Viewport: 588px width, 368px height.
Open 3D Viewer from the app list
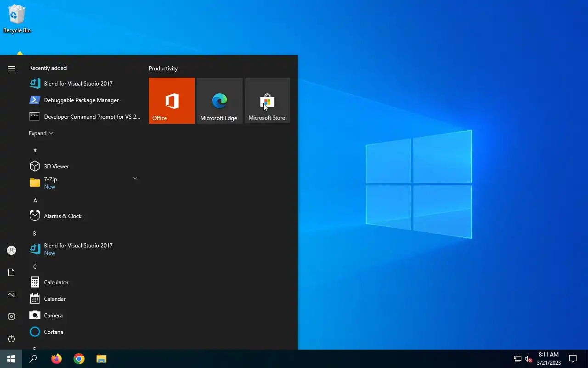85,166
